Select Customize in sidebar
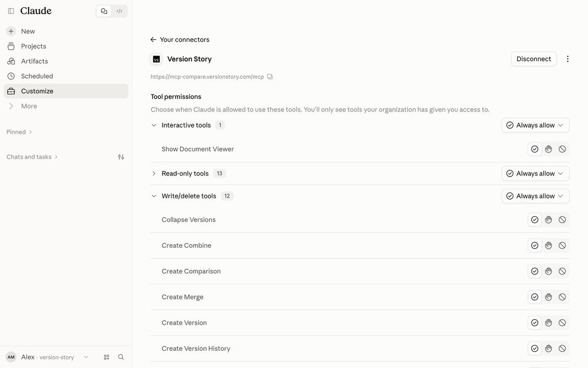This screenshot has width=588, height=368. [x=66, y=91]
